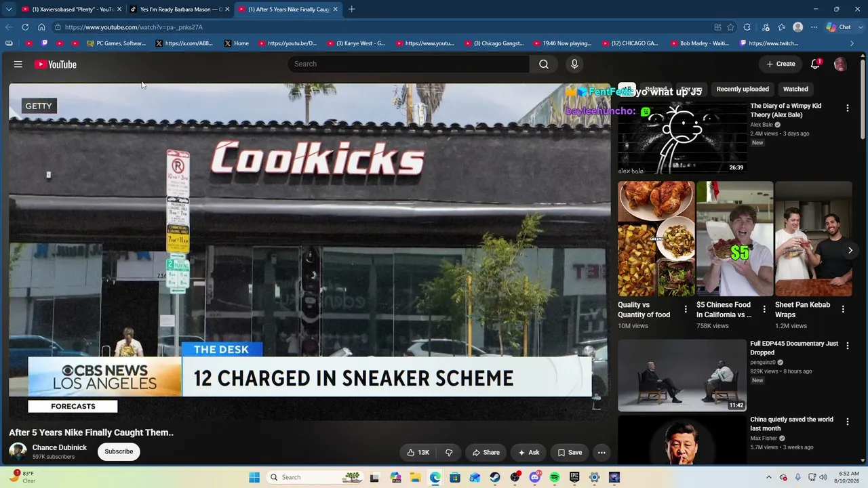Open the Windows Start menu
868x488 pixels.
point(254,477)
